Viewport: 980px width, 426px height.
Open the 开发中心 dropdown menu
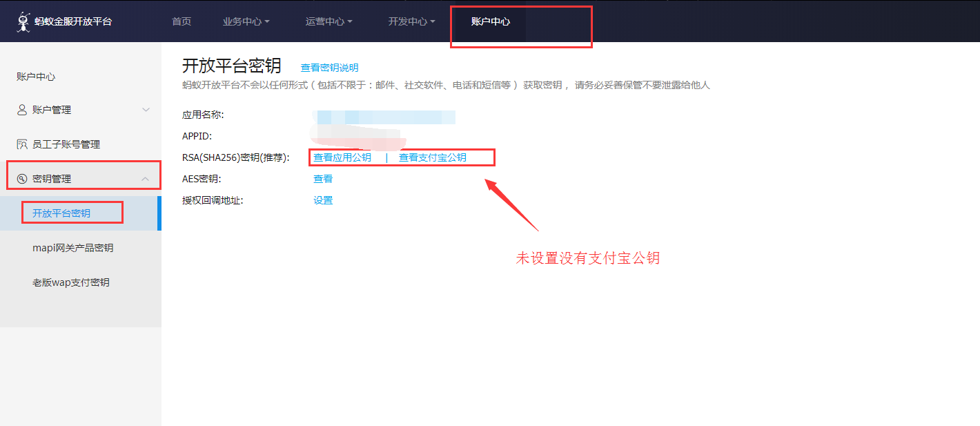click(x=411, y=21)
